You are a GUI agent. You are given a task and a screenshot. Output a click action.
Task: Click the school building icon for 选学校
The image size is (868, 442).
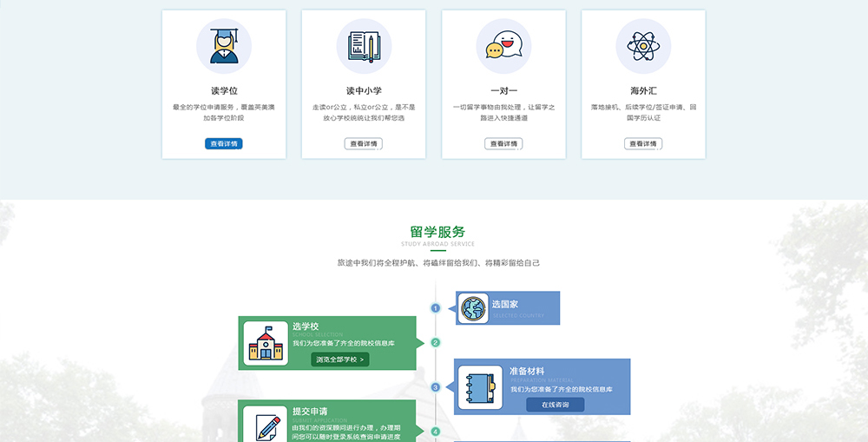coord(266,343)
